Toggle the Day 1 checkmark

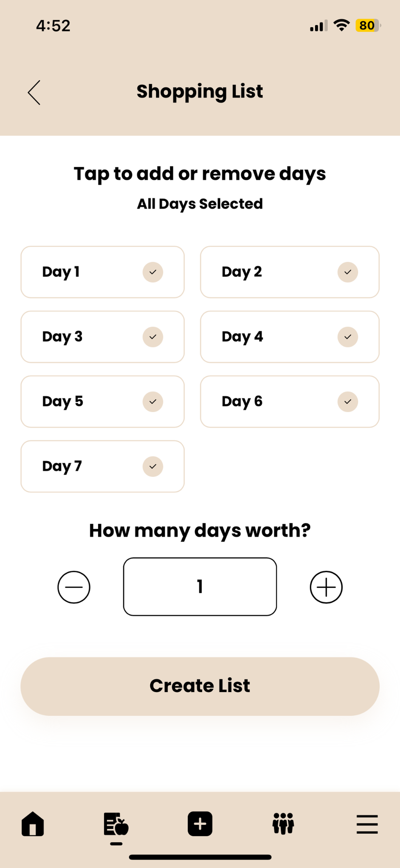point(153,272)
